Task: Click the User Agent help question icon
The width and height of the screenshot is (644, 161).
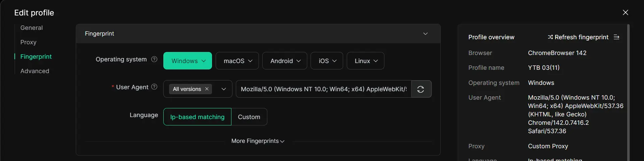Action: [154, 87]
